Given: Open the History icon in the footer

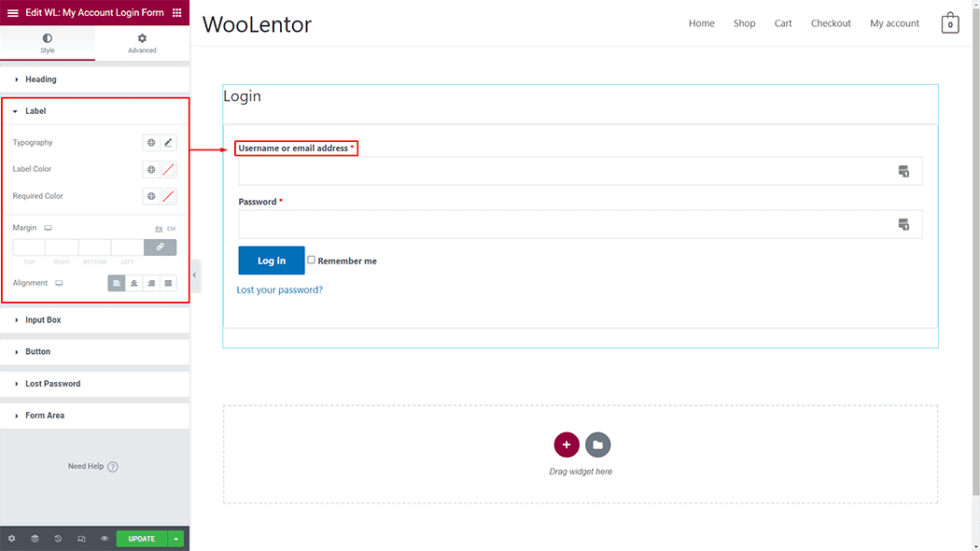Looking at the screenshot, I should (x=58, y=539).
